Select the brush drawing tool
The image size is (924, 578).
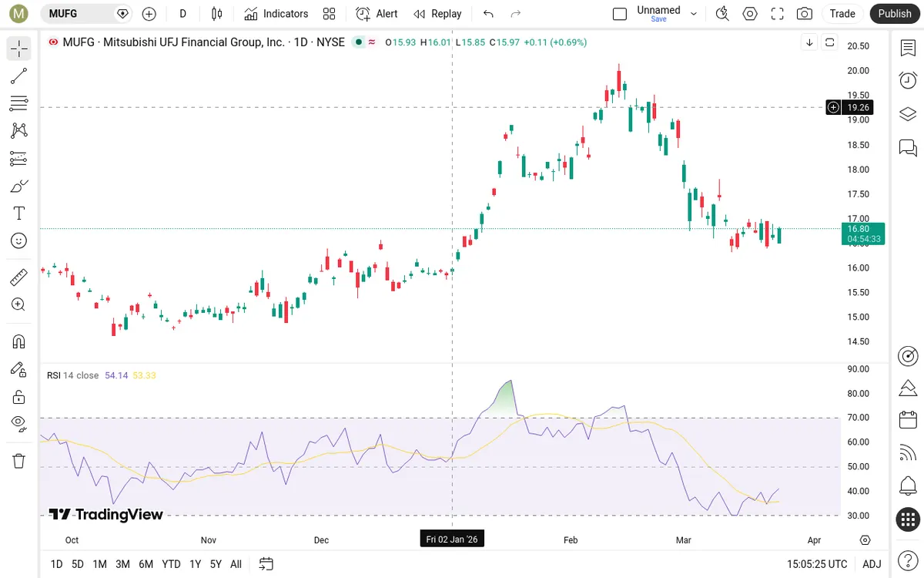(19, 186)
